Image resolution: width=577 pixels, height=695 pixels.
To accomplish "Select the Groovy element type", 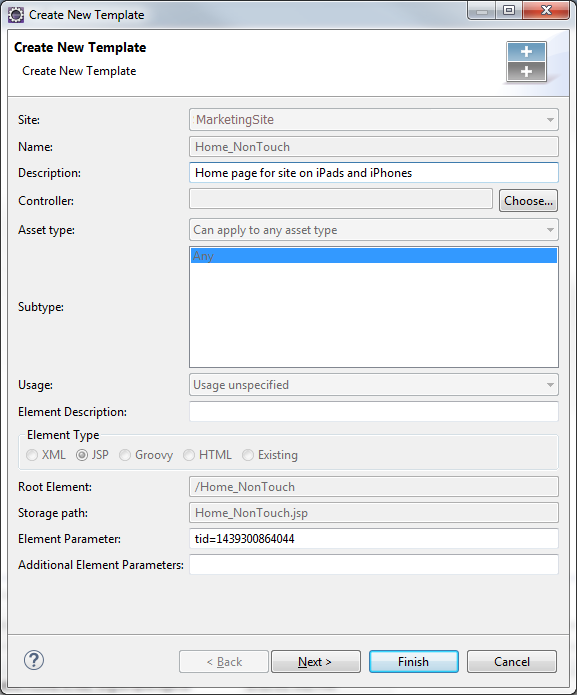I will pyautogui.click(x=146, y=455).
